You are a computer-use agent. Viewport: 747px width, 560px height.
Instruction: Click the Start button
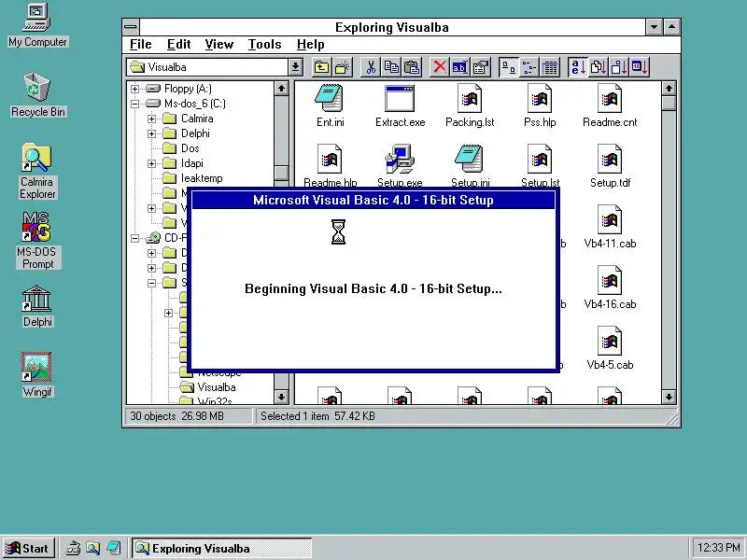tap(28, 548)
